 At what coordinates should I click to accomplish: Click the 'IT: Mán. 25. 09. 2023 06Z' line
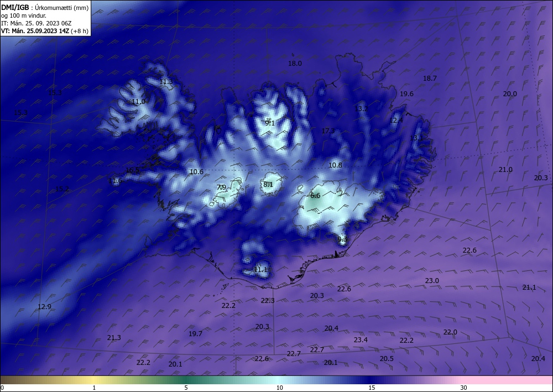36,23
